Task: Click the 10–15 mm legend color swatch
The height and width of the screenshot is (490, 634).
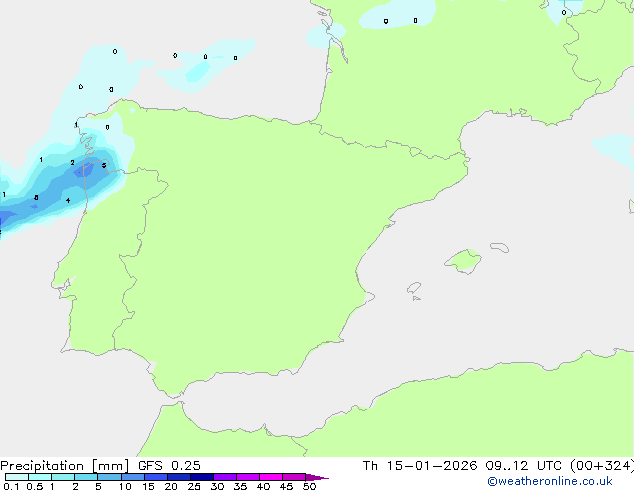Action: click(x=133, y=477)
